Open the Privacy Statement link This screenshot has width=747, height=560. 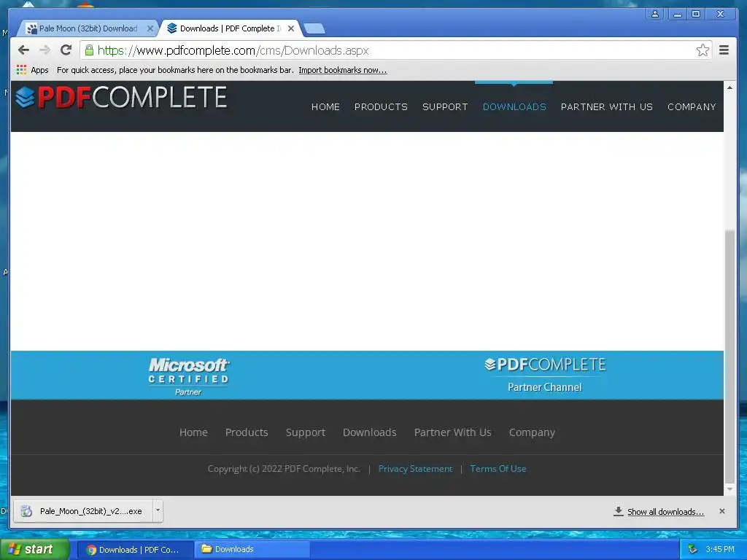click(415, 469)
